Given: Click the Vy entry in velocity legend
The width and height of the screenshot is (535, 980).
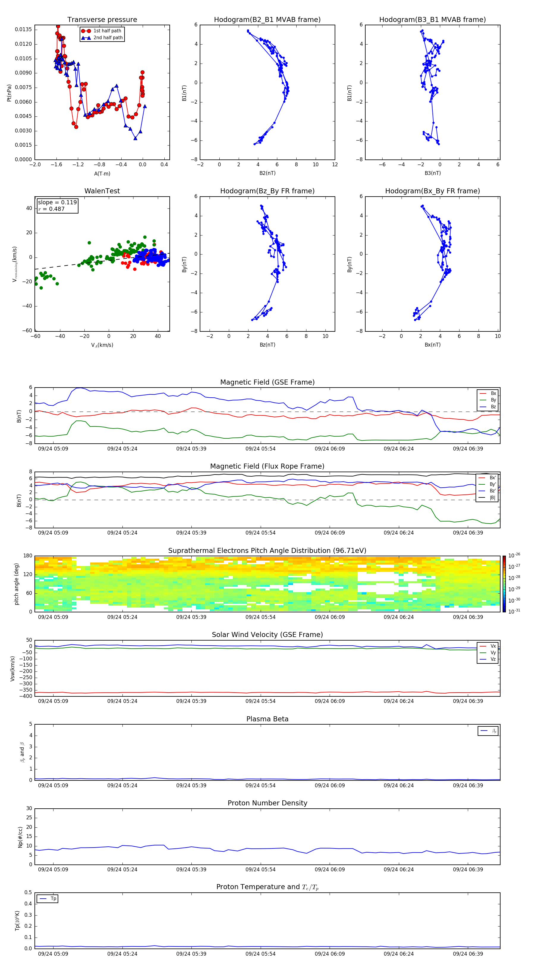Looking at the screenshot, I should 488,653.
